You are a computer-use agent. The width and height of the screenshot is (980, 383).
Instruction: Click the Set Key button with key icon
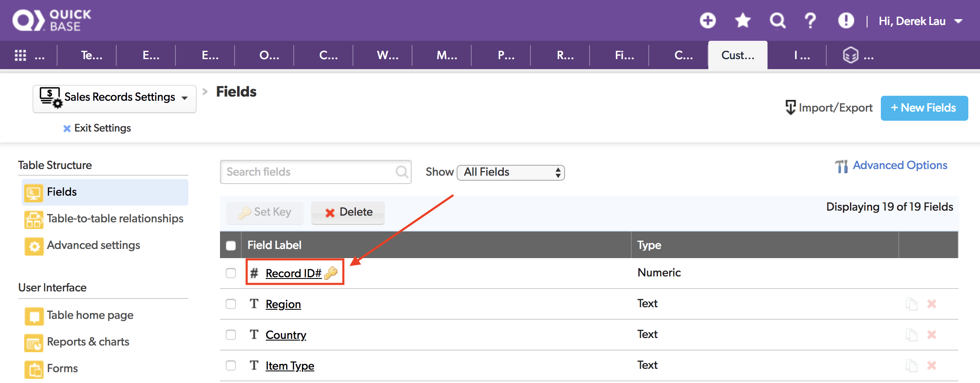[x=265, y=212]
